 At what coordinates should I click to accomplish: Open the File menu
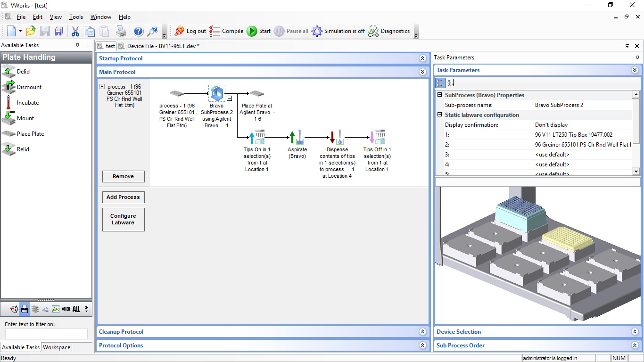21,17
